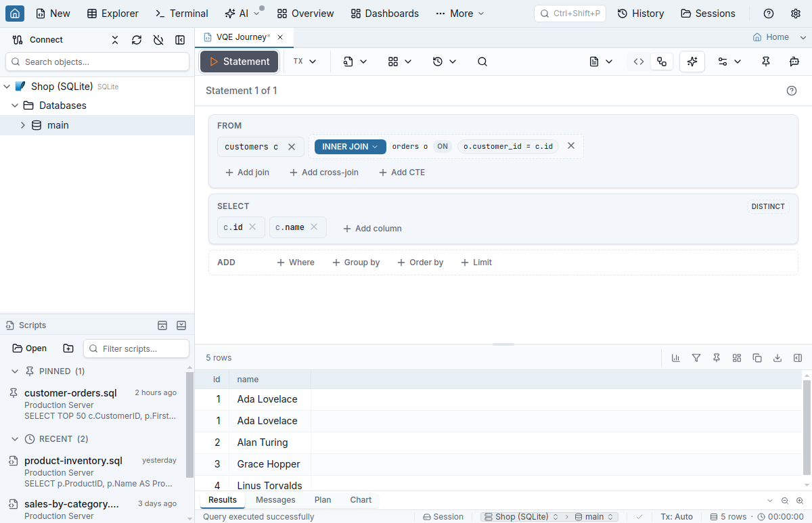Open statement help icon beside Statement 1 of 1
Image resolution: width=812 pixels, height=523 pixels.
(x=792, y=91)
